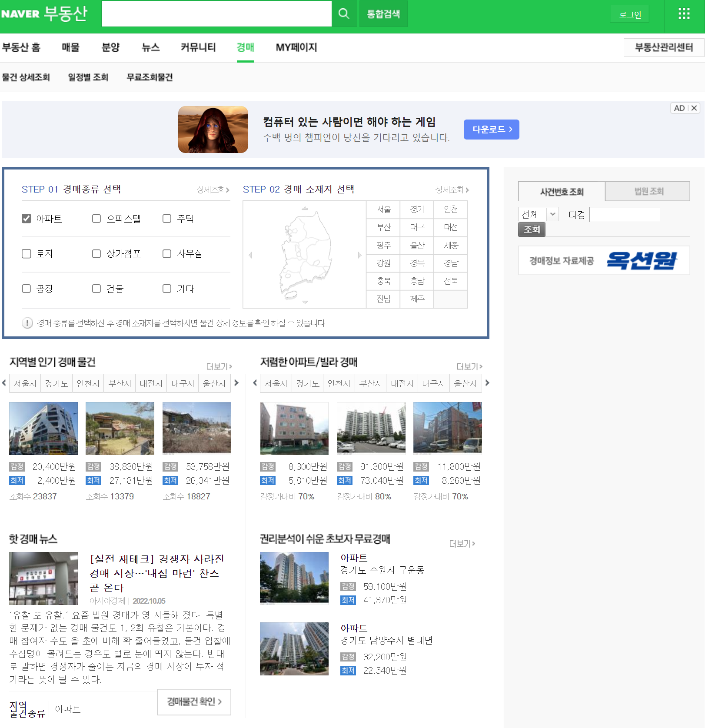Click the left arrow beside the Korea map
The image size is (705, 728).
250,255
